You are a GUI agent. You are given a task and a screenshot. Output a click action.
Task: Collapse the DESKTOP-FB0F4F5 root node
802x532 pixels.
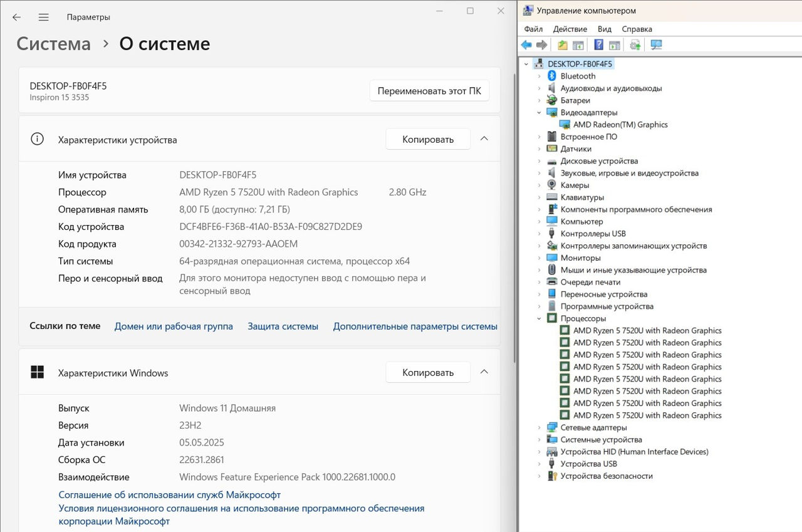[x=526, y=64]
